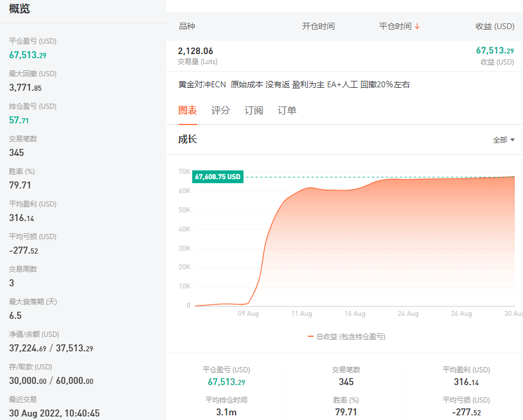
Task: Click the 平均盈利 value 316.14 below chart
Action: tap(467, 382)
